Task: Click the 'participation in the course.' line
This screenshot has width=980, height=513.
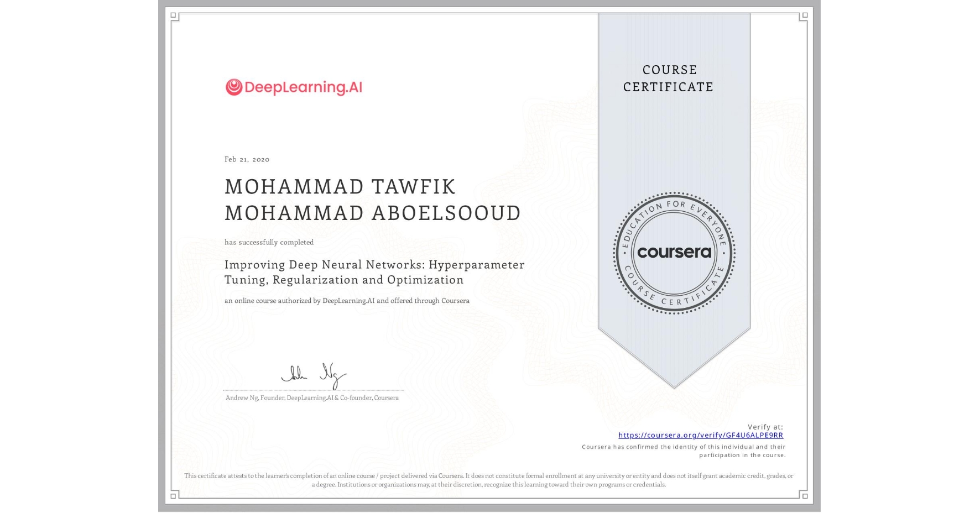Action: pos(742,455)
